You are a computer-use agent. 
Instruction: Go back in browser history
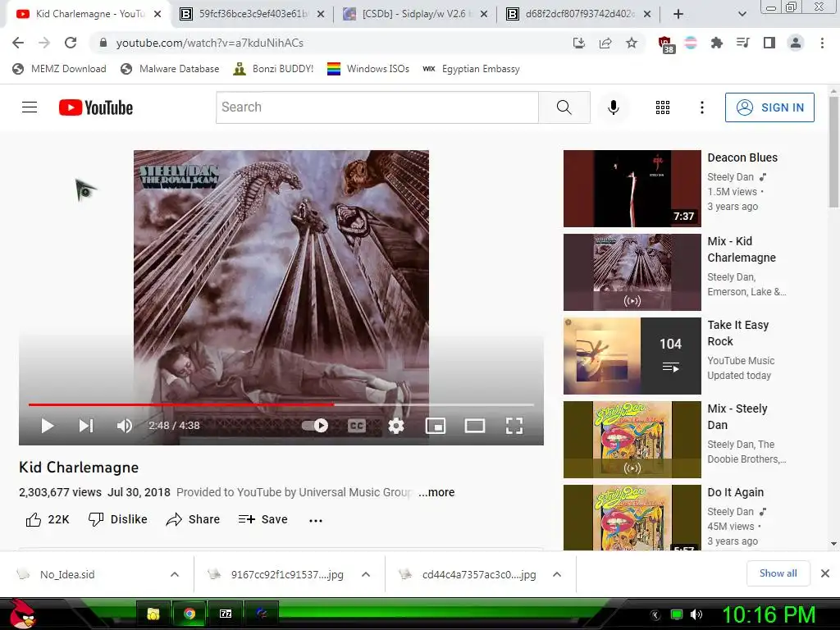(18, 43)
